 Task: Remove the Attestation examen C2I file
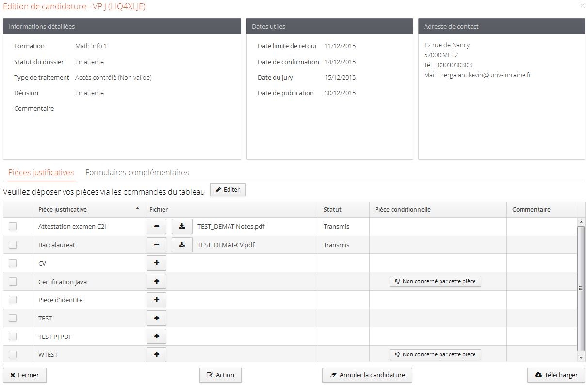tap(156, 227)
